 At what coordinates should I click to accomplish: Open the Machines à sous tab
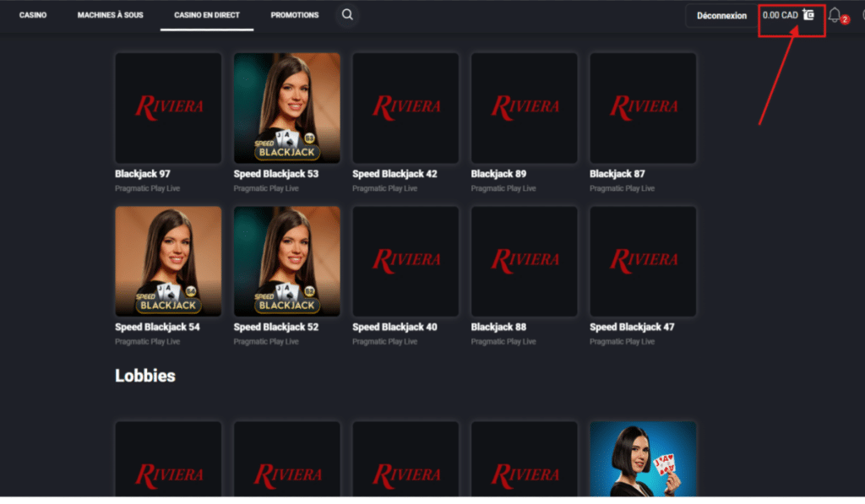click(x=110, y=15)
